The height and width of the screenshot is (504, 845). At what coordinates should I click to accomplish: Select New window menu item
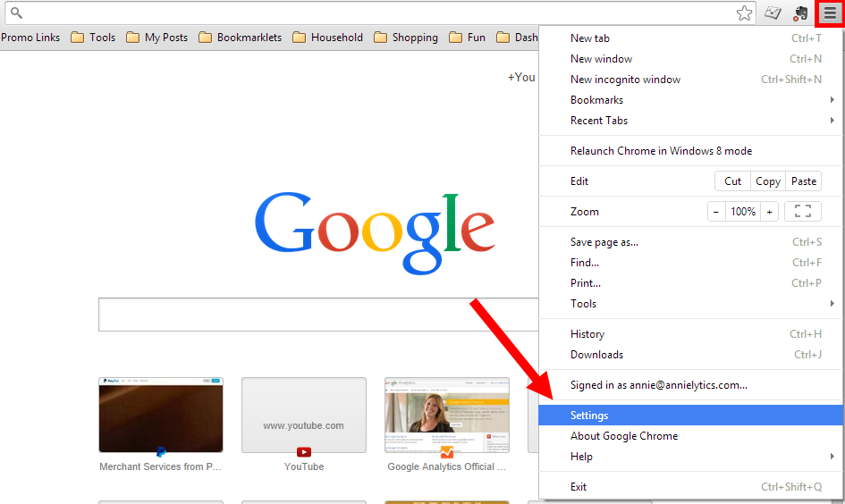coord(691,59)
